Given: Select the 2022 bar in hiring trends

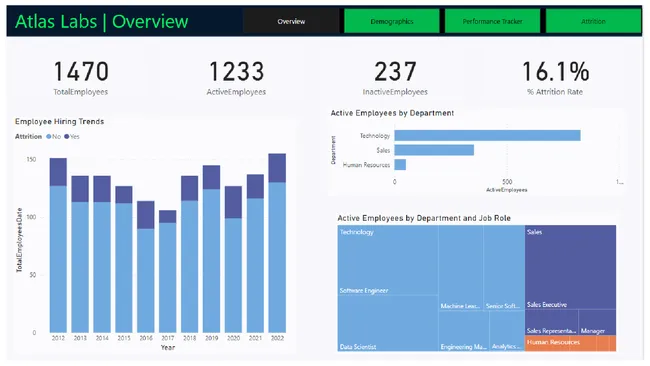Looking at the screenshot, I should [x=277, y=243].
